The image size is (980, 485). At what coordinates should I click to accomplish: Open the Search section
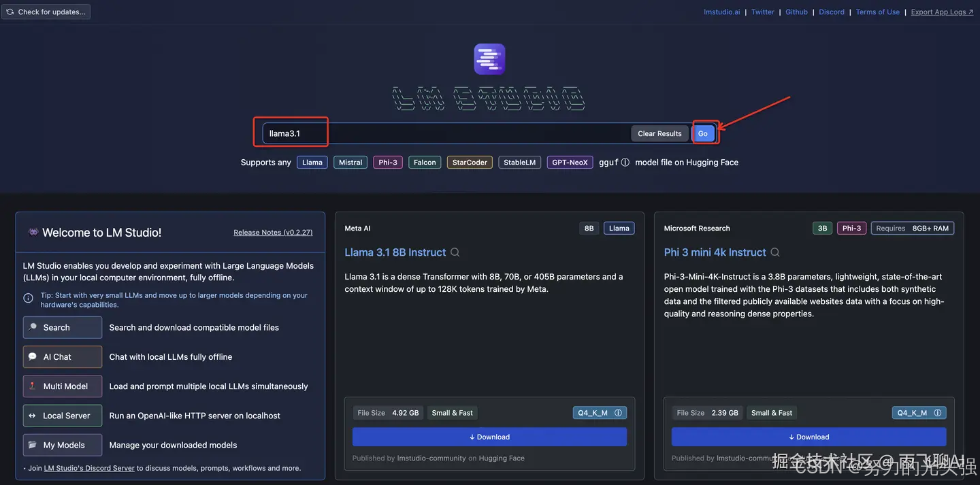[63, 327]
